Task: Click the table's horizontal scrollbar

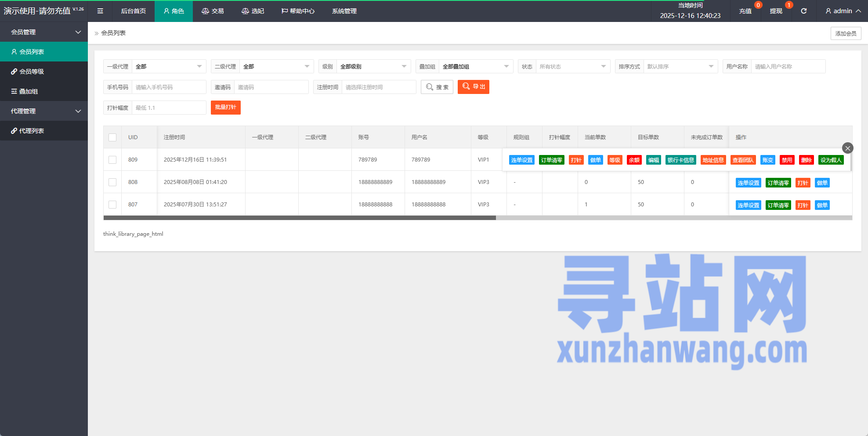Action: click(x=300, y=218)
